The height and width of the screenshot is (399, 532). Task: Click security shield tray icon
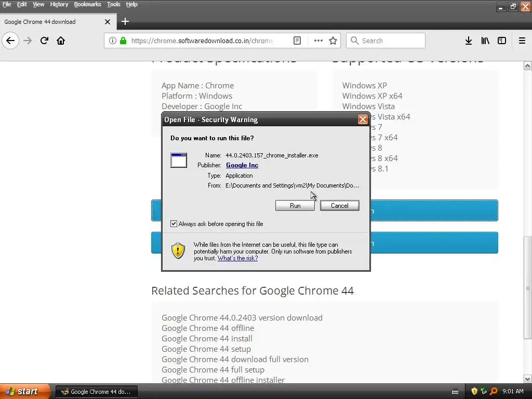click(x=474, y=391)
